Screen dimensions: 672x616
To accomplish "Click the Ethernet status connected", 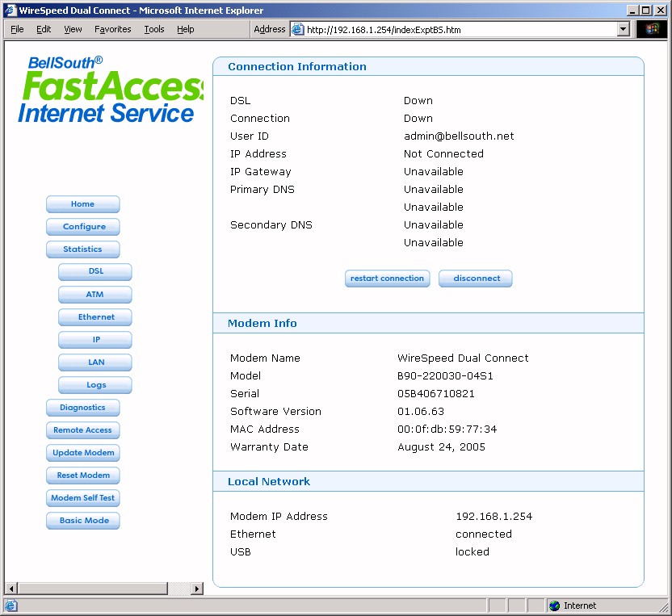I will pyautogui.click(x=484, y=534).
